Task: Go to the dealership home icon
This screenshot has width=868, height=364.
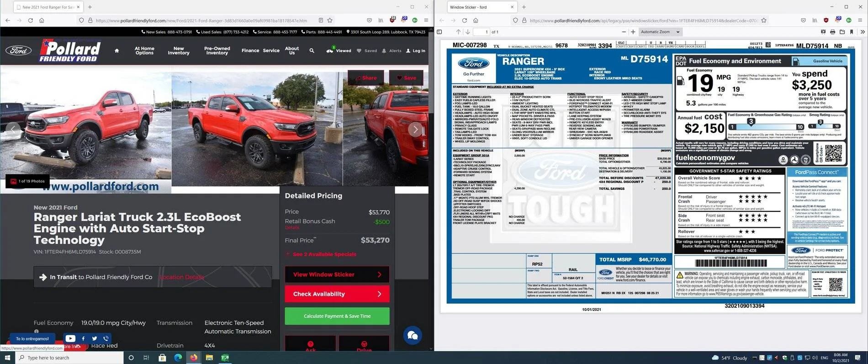Action: 117,51
